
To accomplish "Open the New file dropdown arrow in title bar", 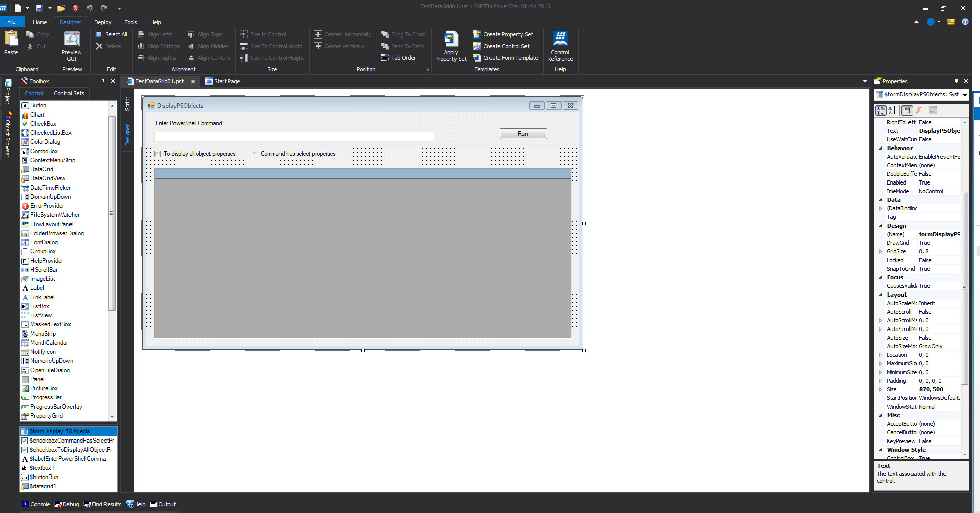I will point(27,8).
